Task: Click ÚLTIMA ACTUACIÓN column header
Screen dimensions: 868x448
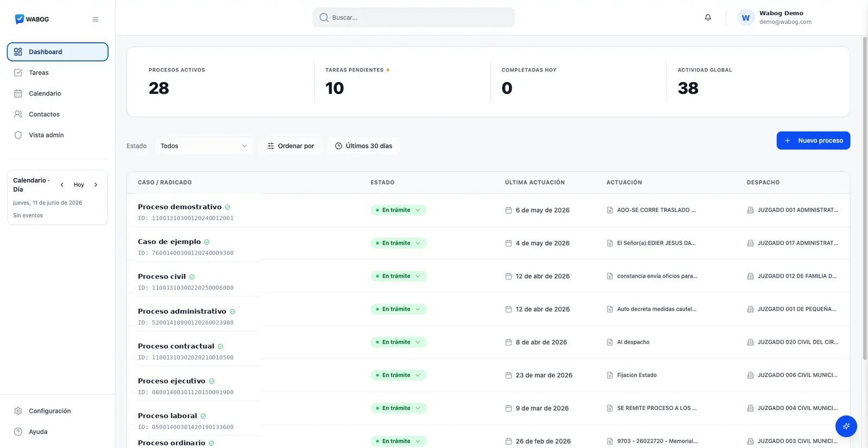Action: click(535, 182)
